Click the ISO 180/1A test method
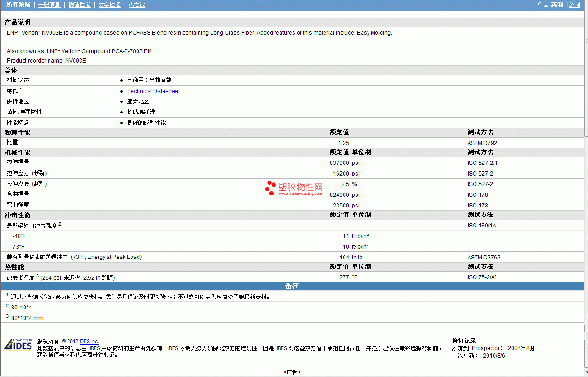 [x=482, y=226]
